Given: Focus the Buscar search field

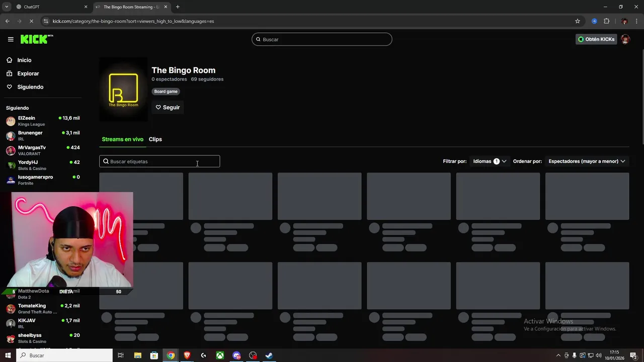Looking at the screenshot, I should [x=322, y=39].
